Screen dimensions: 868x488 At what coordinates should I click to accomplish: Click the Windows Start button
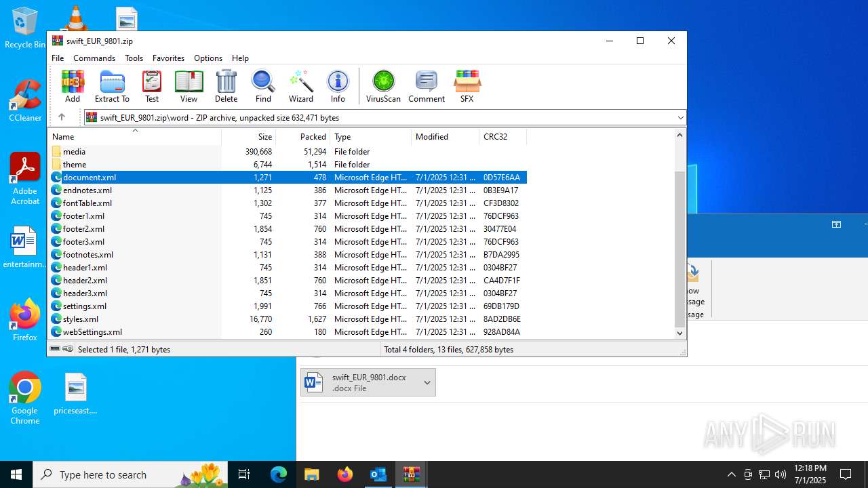(16, 474)
